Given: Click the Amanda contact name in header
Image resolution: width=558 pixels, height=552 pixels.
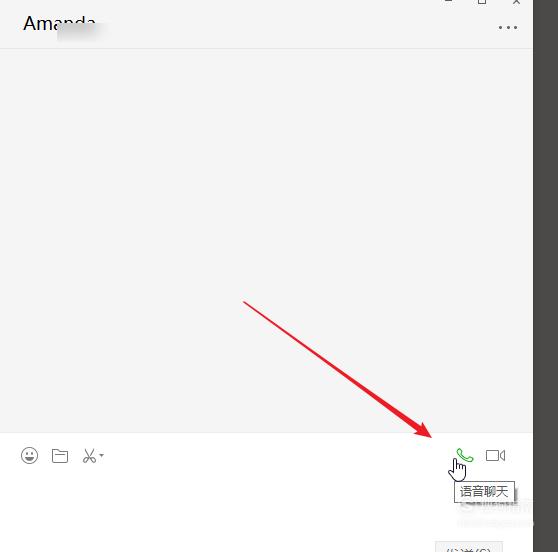Looking at the screenshot, I should coord(59,23).
